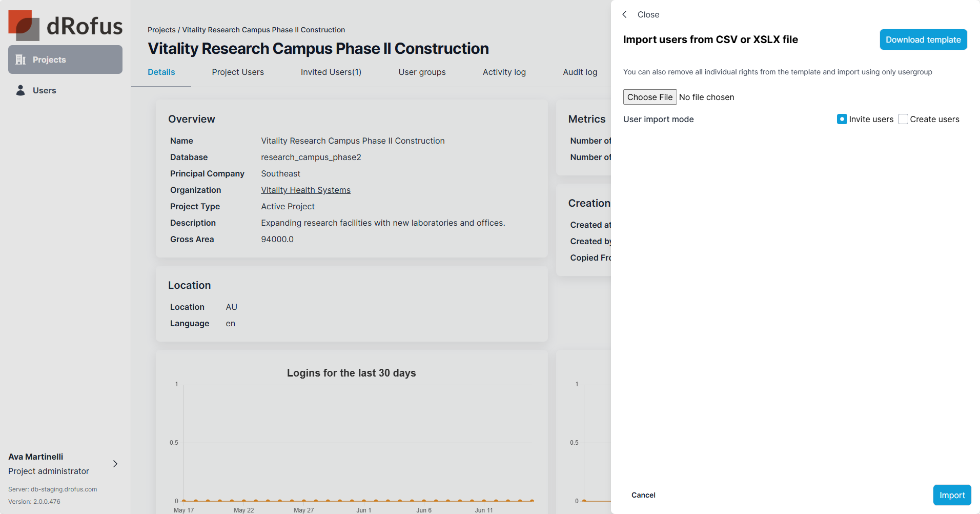Select the Create users option

click(903, 119)
